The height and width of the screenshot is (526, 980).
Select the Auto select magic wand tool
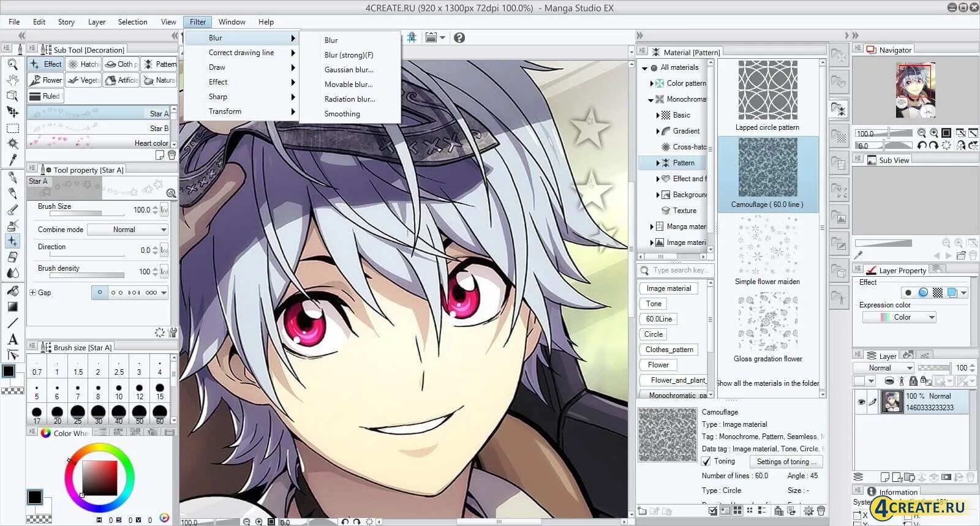12,144
